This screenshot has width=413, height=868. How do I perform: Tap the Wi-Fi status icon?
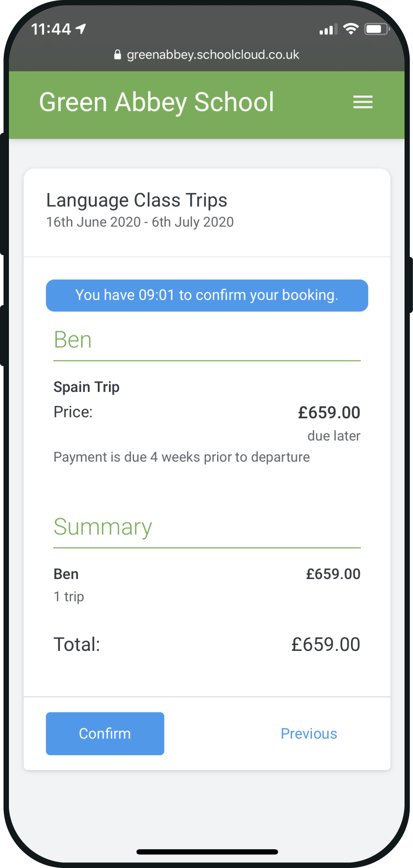351,29
